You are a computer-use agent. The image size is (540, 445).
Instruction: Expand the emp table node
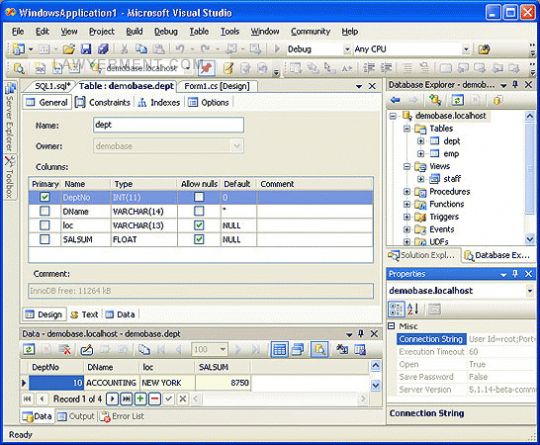420,154
